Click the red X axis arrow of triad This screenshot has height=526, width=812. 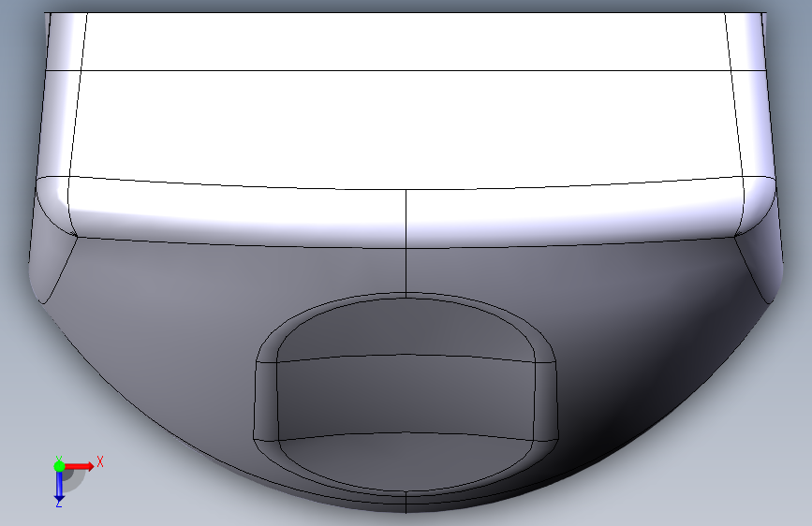tap(80, 466)
